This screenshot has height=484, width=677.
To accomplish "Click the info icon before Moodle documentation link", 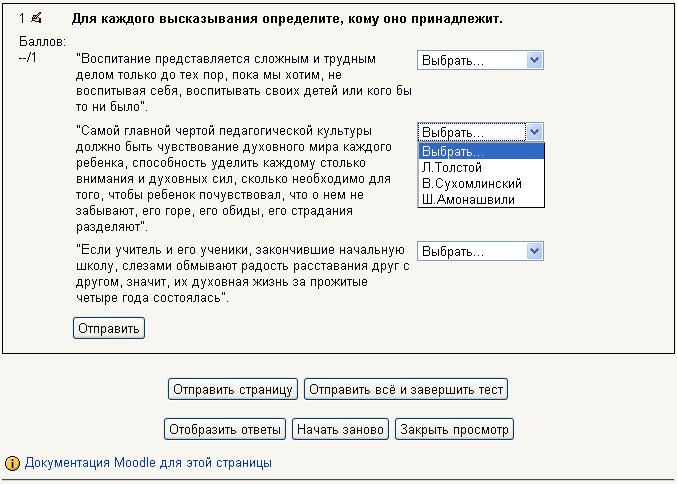I will 12,464.
